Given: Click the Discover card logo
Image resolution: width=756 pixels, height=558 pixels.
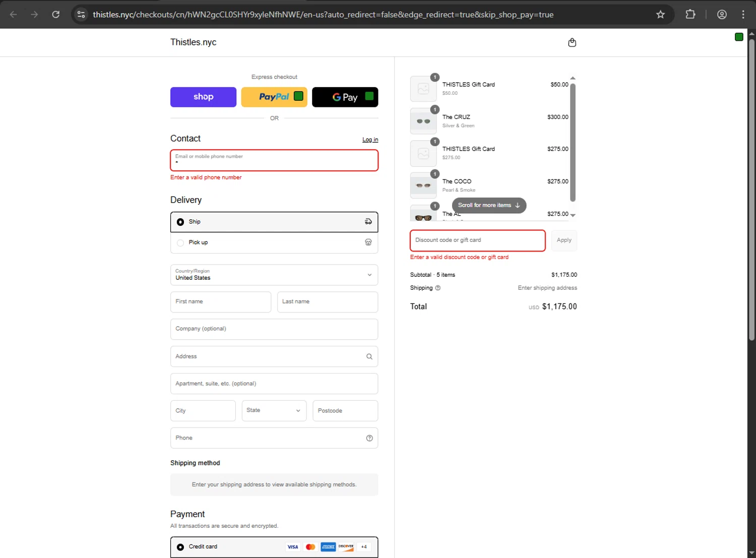Looking at the screenshot, I should pos(346,547).
